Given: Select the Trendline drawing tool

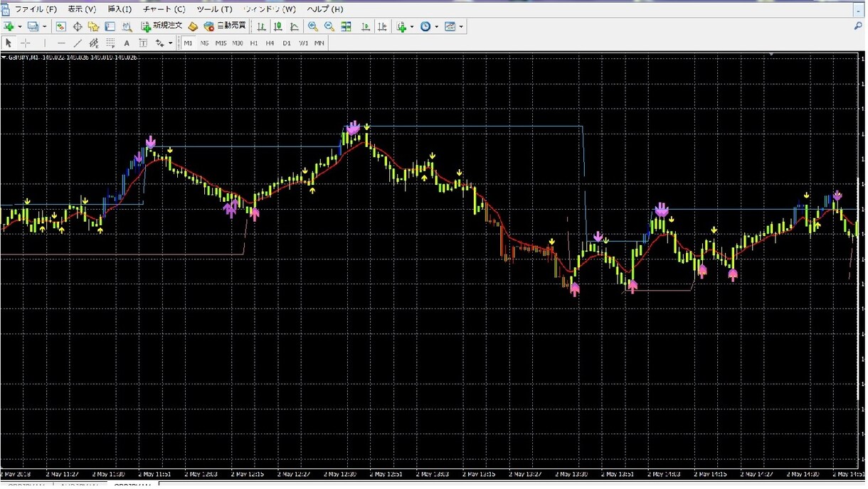Looking at the screenshot, I should click(78, 43).
